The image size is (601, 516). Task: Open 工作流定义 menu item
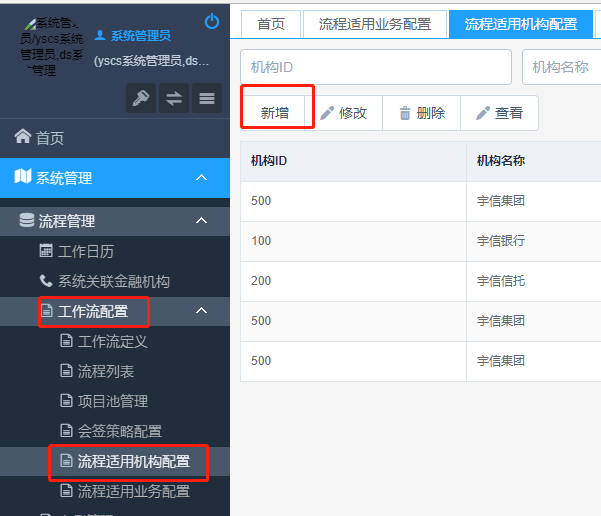tap(115, 341)
